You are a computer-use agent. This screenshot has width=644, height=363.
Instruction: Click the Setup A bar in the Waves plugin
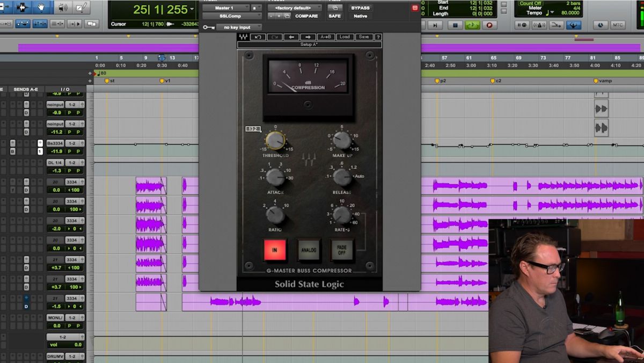point(310,44)
